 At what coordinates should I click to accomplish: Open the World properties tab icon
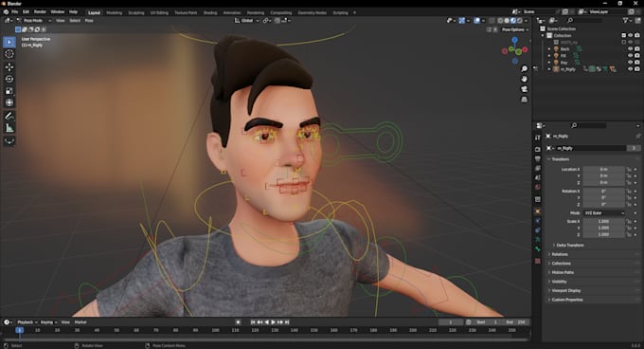[x=538, y=187]
